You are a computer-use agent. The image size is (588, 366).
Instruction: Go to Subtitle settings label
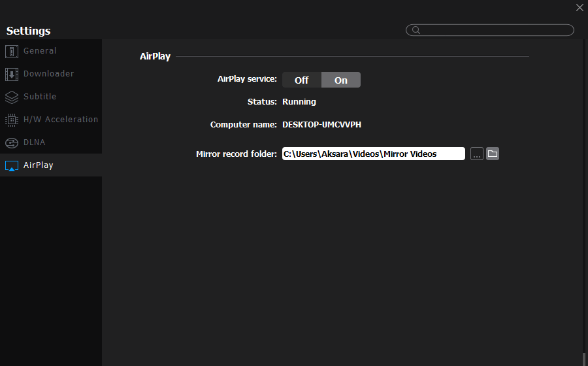[40, 97]
